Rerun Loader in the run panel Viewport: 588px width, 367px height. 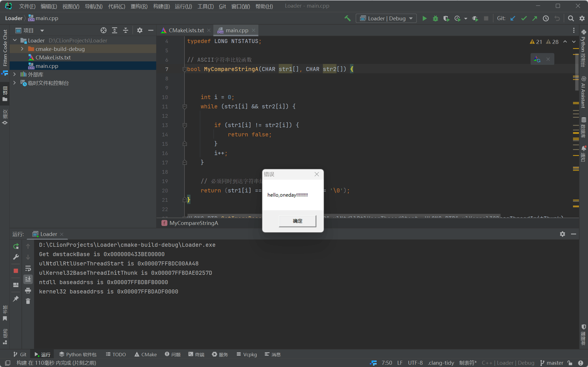[x=16, y=246]
